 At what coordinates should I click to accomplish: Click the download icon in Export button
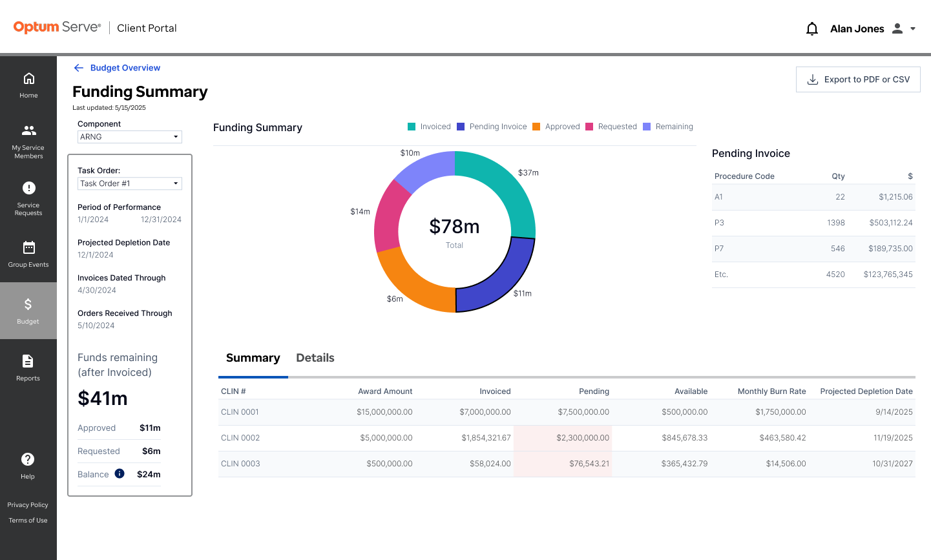pyautogui.click(x=813, y=79)
